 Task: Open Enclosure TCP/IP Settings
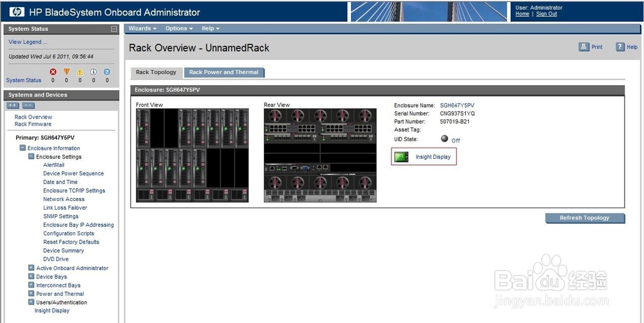[74, 191]
